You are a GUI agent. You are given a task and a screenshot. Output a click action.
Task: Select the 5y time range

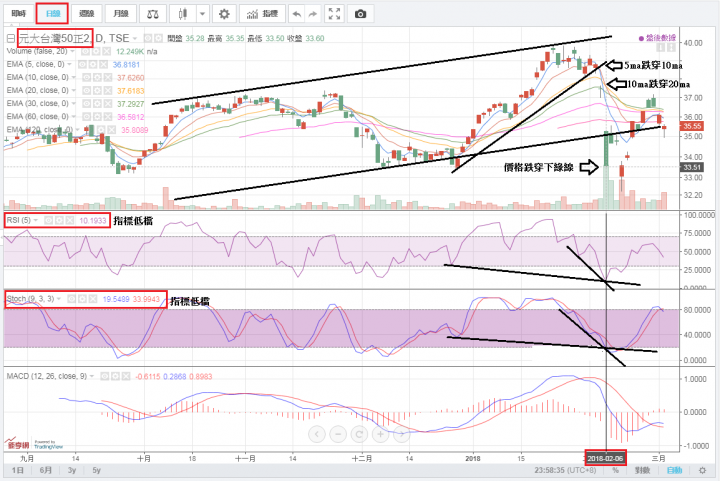pyautogui.click(x=96, y=470)
